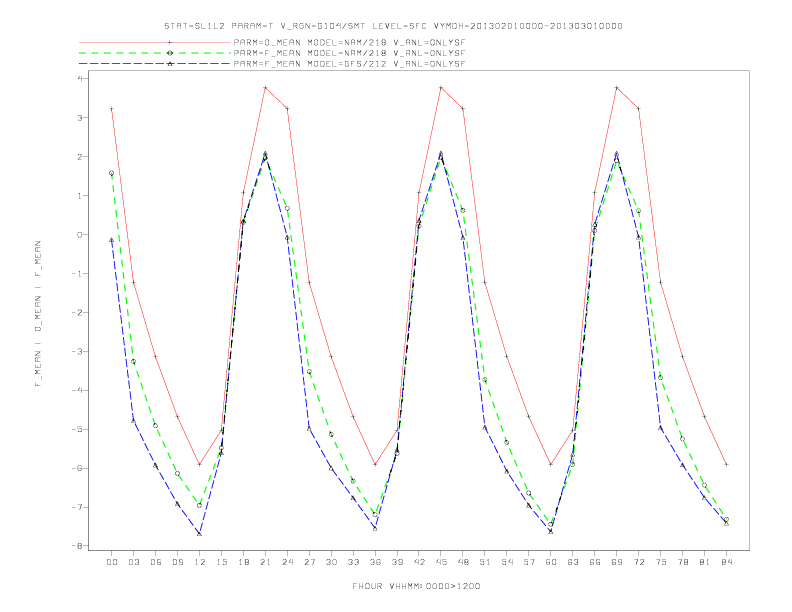Screen dimensions: 792x612
Task: Click x-axis tick label 18
Action: [x=243, y=562]
